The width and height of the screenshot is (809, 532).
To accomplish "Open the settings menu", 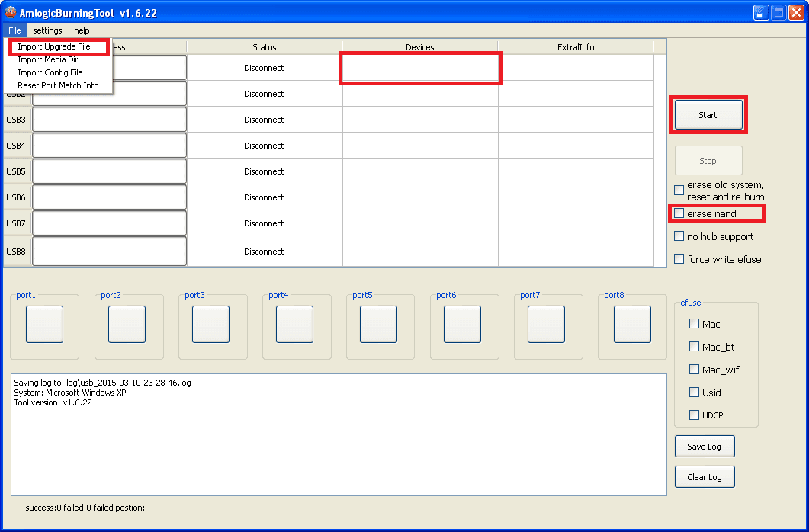I will [x=47, y=30].
